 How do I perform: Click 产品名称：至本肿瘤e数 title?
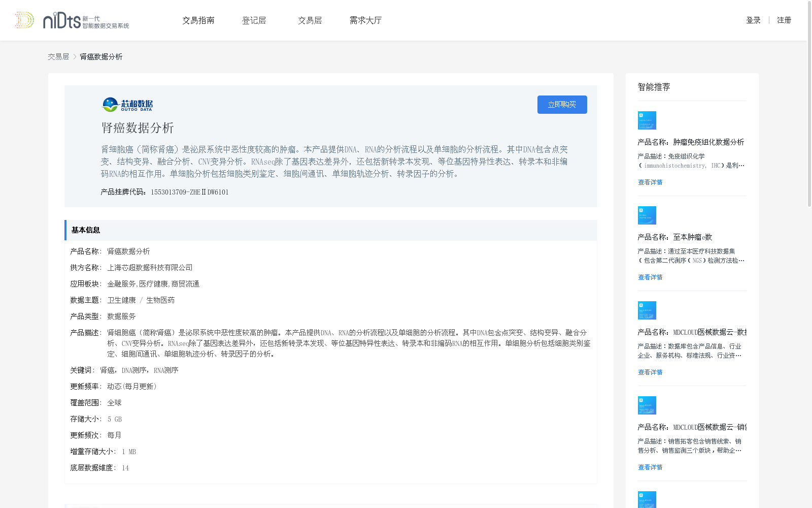point(675,237)
